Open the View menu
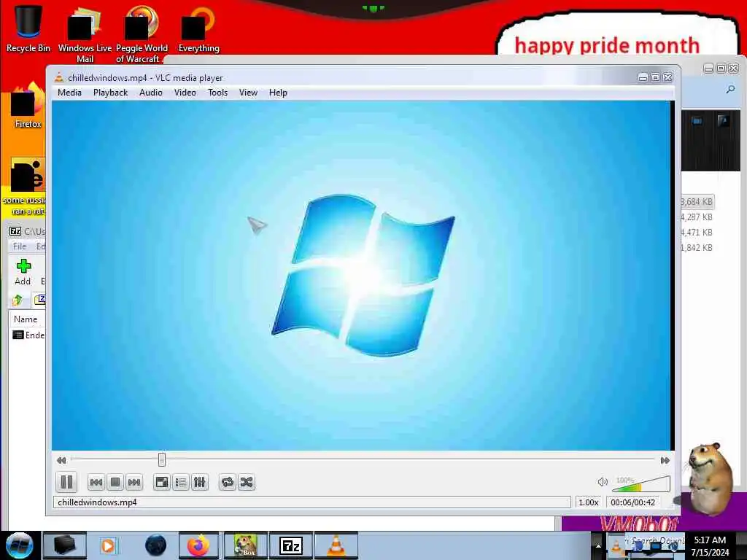This screenshot has width=747, height=560. (x=248, y=93)
